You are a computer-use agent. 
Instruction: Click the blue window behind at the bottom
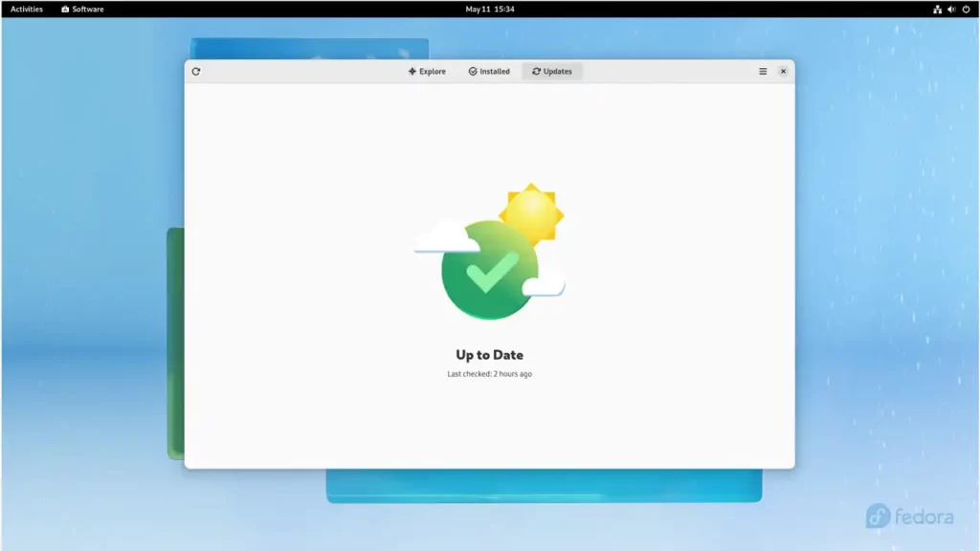coord(544,486)
